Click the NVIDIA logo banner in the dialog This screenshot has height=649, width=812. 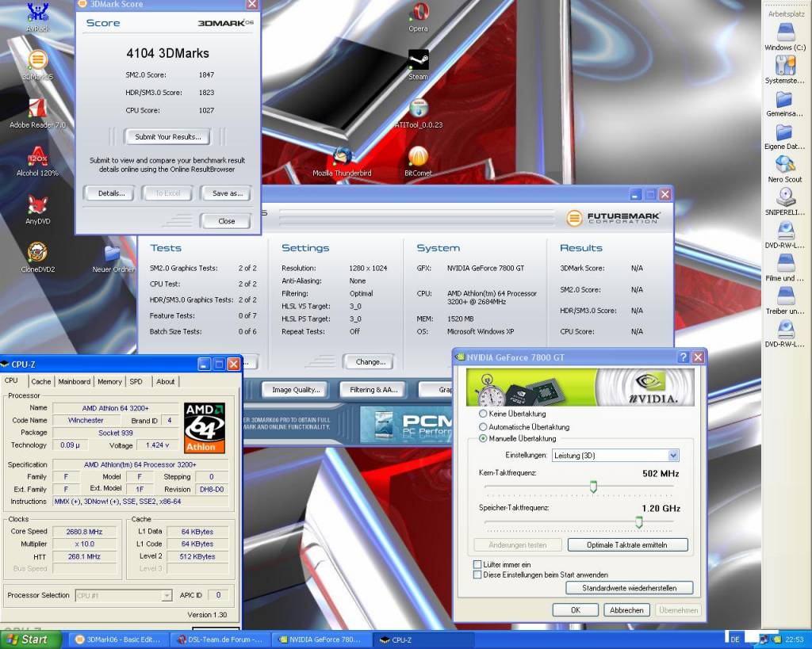[580, 387]
